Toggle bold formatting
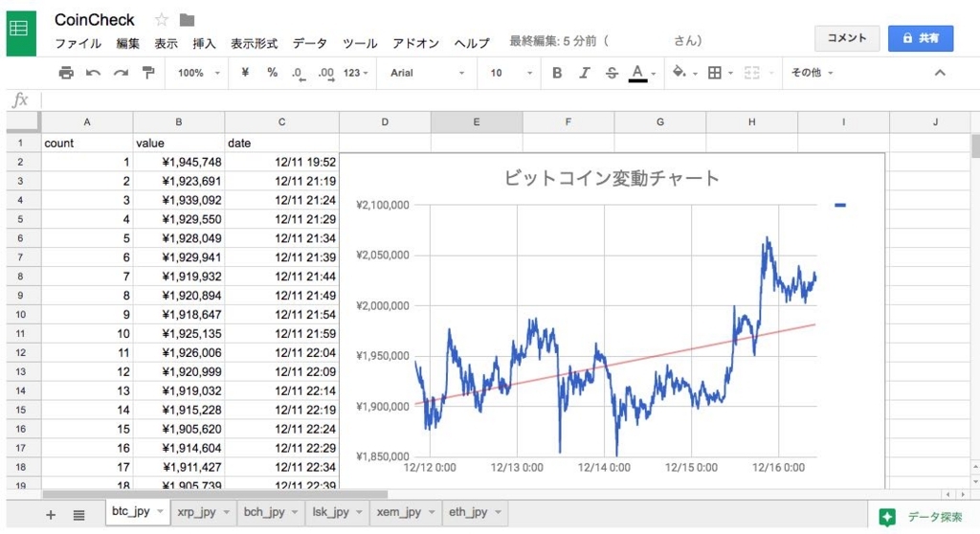The height and width of the screenshot is (534, 980). (557, 73)
